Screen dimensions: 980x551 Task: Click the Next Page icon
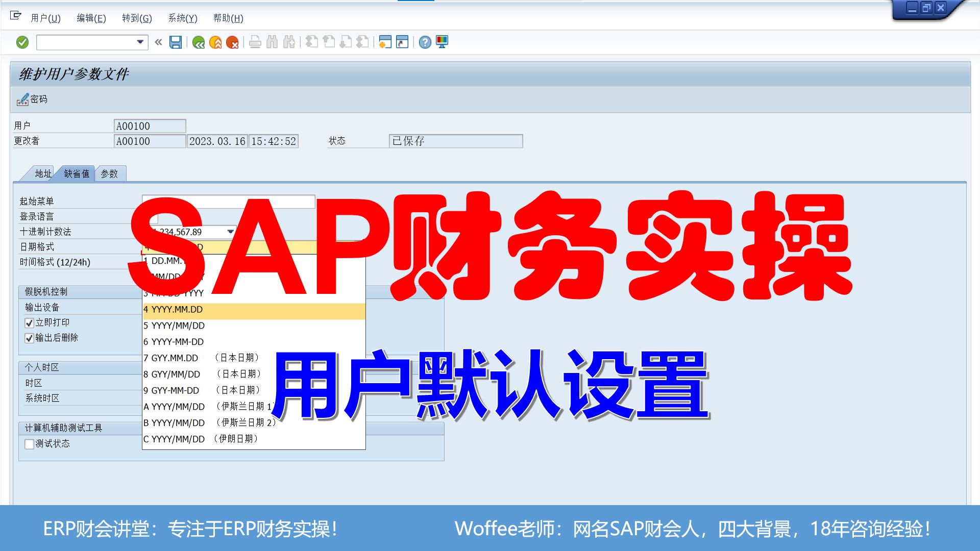click(x=346, y=42)
